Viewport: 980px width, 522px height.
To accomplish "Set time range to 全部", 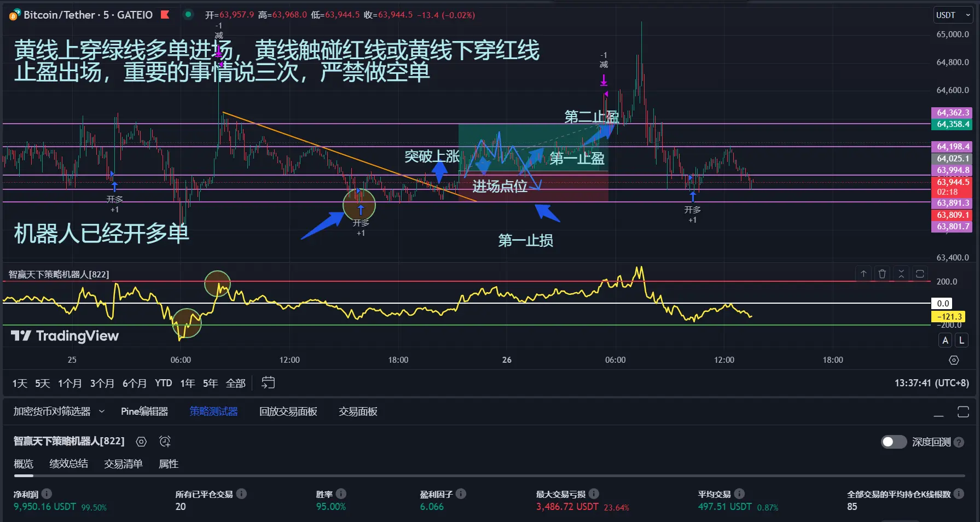I will [x=236, y=383].
